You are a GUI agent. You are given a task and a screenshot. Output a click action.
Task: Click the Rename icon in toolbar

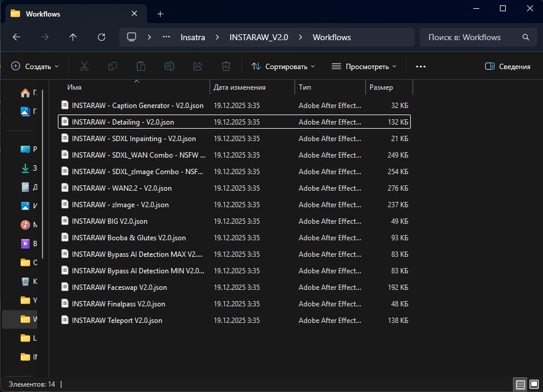[169, 66]
